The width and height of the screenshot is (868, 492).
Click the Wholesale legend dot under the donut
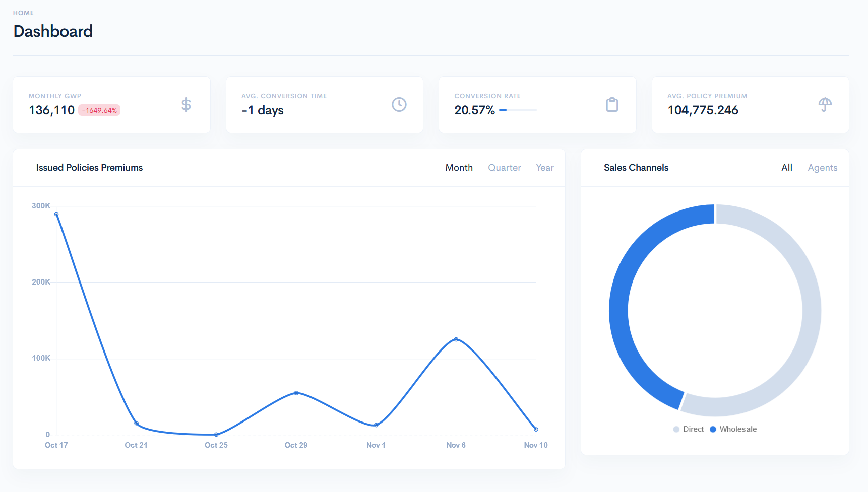click(x=713, y=429)
